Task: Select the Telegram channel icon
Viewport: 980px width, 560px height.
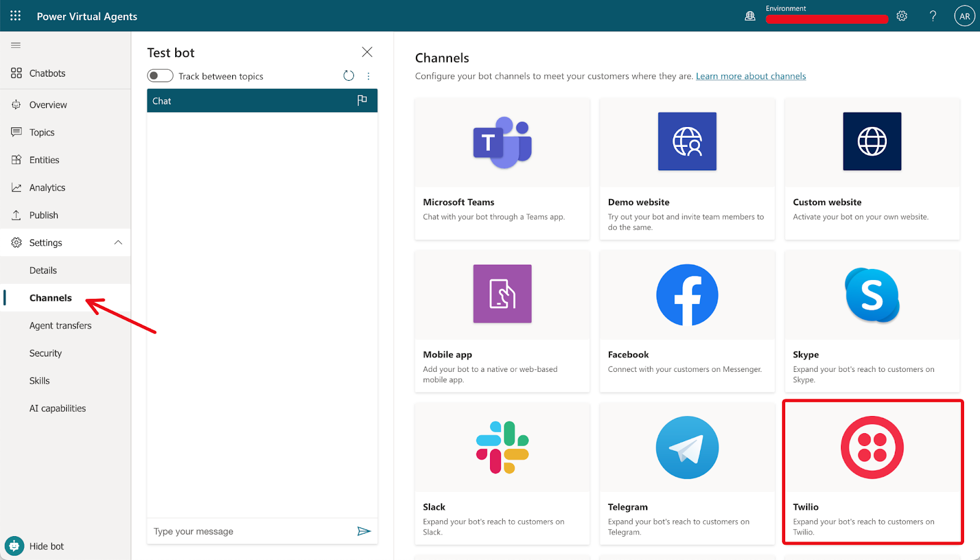Action: pyautogui.click(x=687, y=447)
